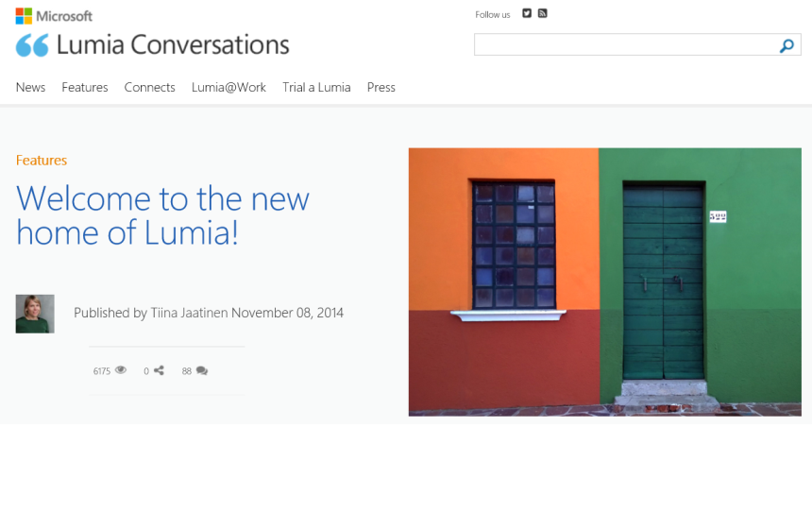
Task: Click the blue quotation marks Lumia Conversations logo
Action: (32, 45)
